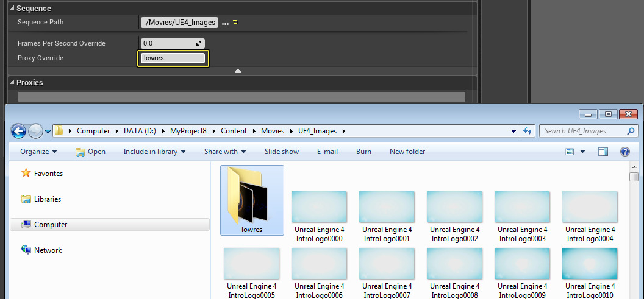
Task: Click the change view icon in Explorer toolbar
Action: 570,152
